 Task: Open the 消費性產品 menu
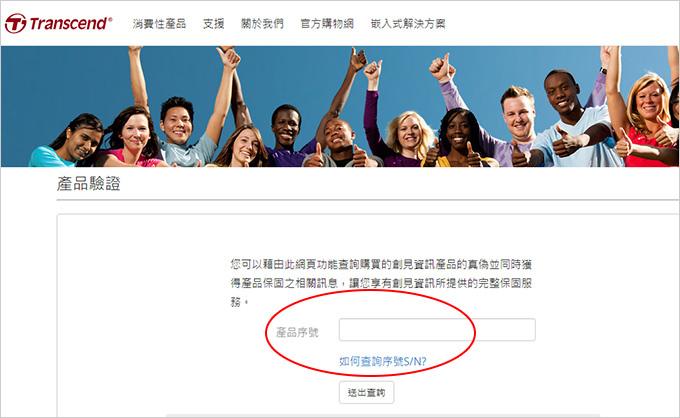click(x=159, y=24)
